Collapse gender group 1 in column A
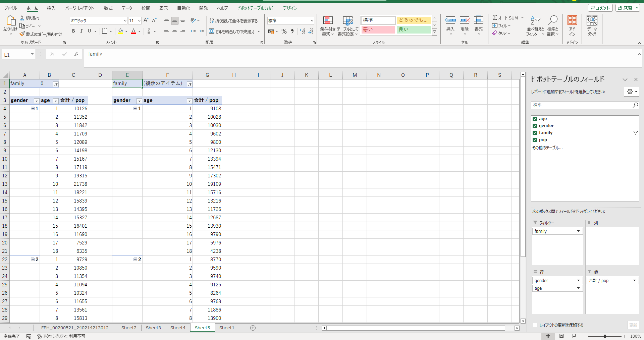Image resolution: width=644 pixels, height=340 pixels. point(33,109)
